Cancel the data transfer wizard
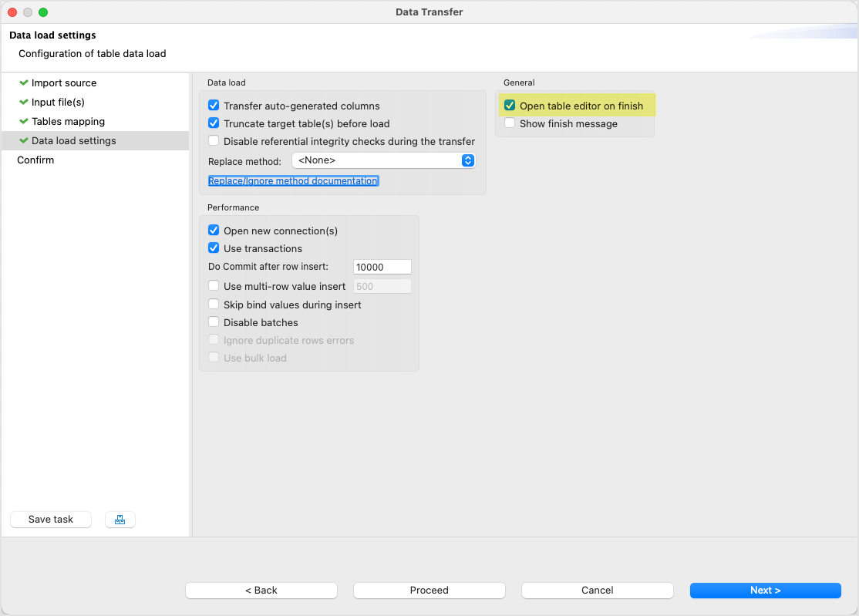The height and width of the screenshot is (616, 859). tap(597, 591)
